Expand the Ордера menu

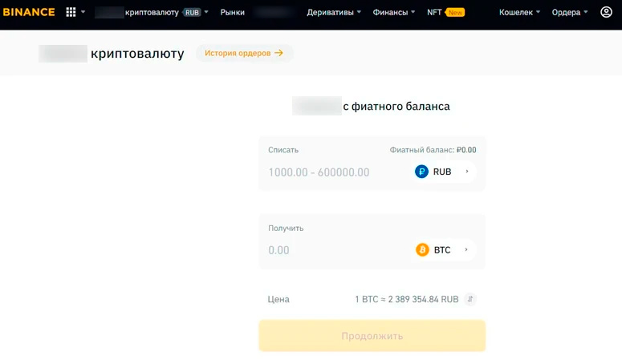click(570, 12)
